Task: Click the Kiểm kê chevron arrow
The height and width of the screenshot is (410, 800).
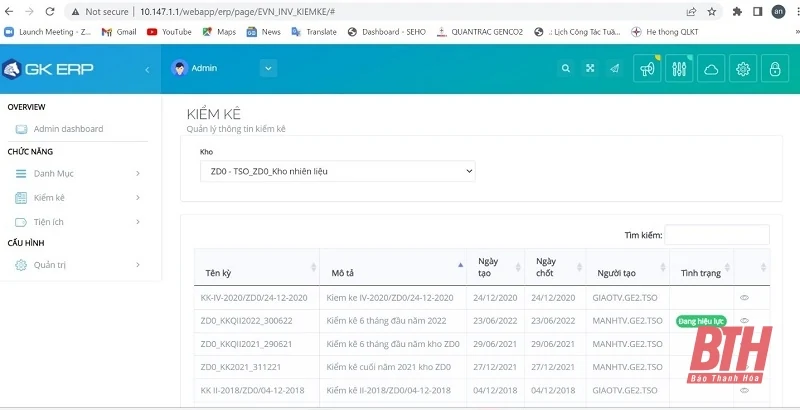Action: tap(138, 197)
